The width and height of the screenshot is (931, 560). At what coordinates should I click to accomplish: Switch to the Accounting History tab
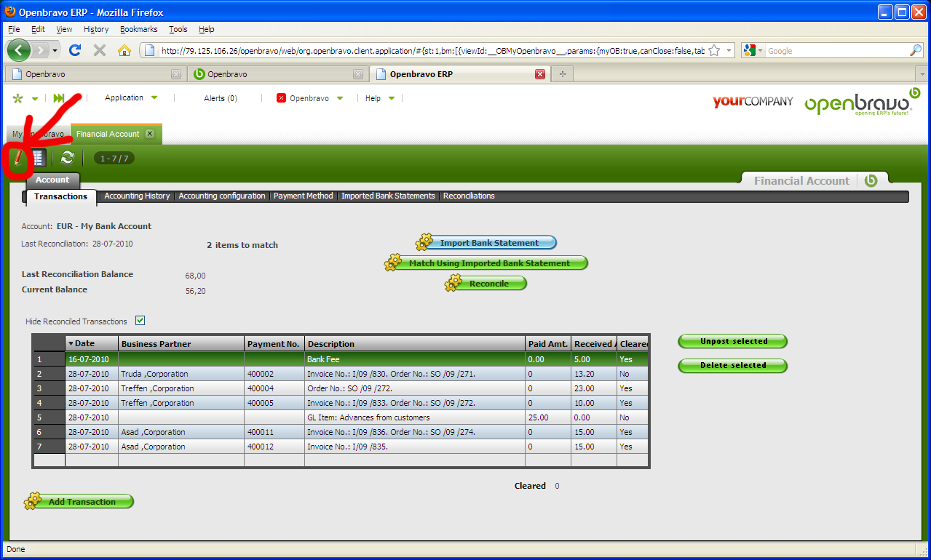coord(137,196)
